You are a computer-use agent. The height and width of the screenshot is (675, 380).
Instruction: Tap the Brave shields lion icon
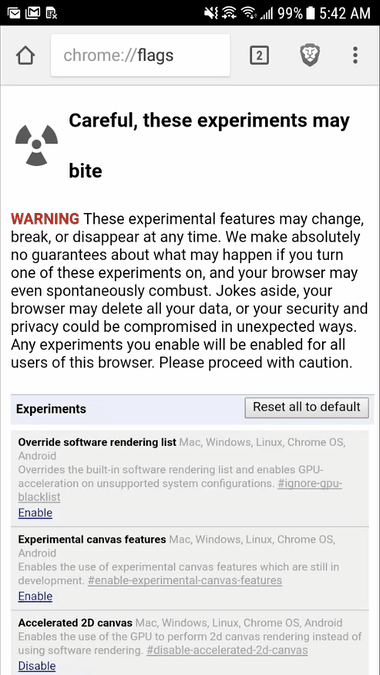point(310,56)
